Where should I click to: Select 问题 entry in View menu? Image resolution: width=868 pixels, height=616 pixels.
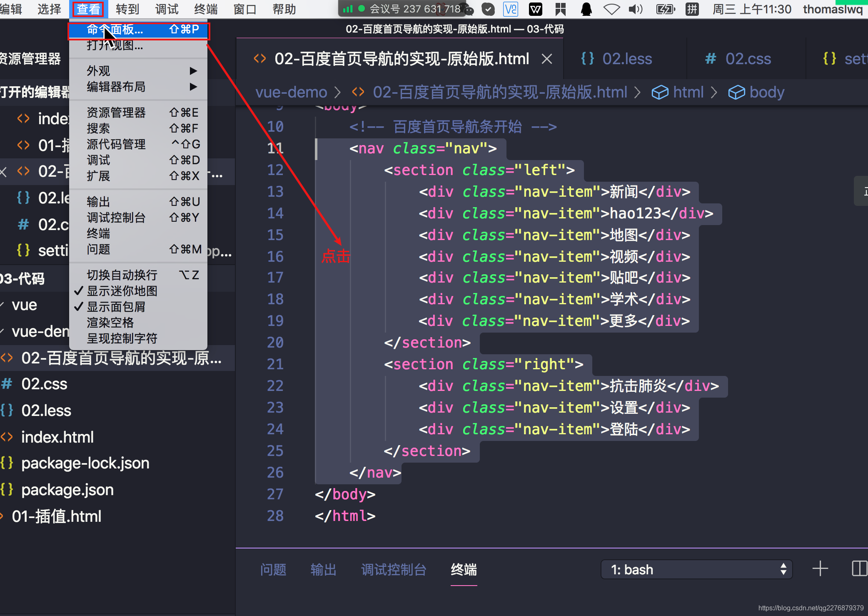[x=139, y=249]
